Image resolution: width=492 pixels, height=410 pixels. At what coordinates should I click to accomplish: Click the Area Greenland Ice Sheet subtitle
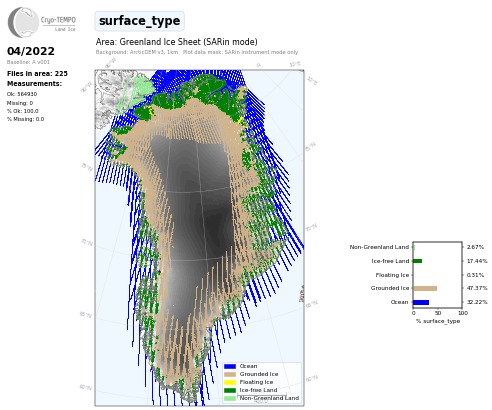pyautogui.click(x=177, y=42)
